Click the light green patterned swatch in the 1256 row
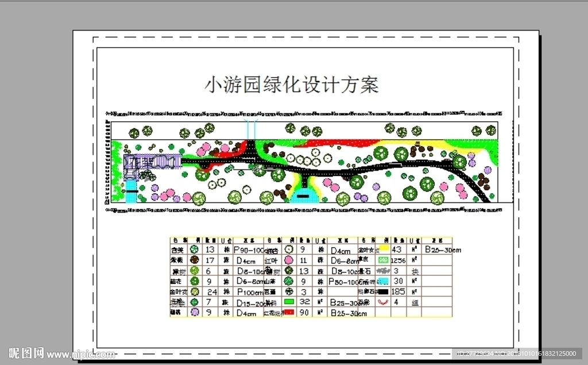The width and height of the screenshot is (588, 365). [383, 260]
